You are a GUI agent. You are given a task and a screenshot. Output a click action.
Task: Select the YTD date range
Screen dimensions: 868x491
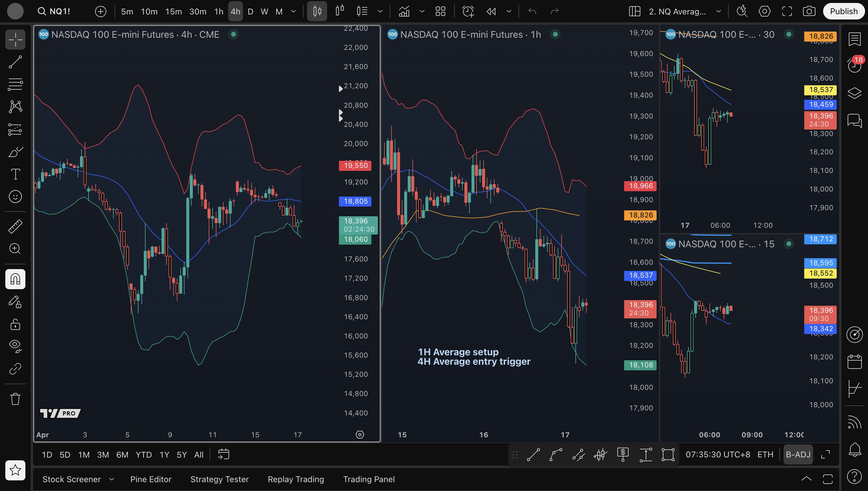click(x=143, y=455)
